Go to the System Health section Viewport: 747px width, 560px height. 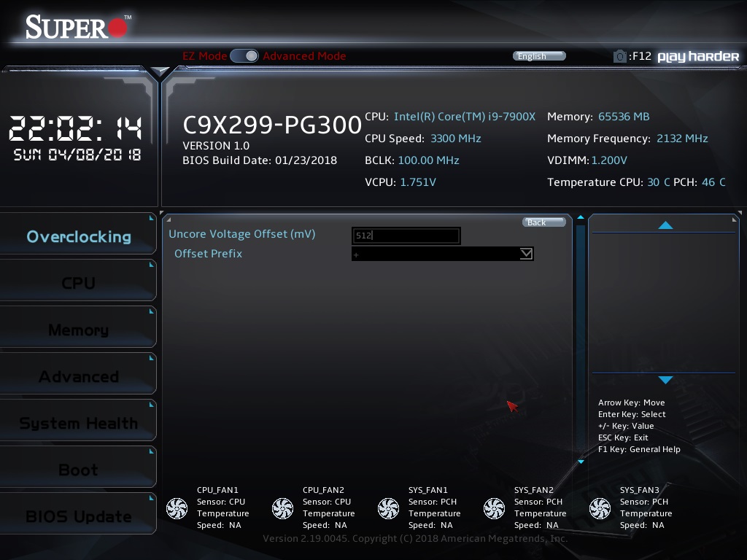[78, 423]
